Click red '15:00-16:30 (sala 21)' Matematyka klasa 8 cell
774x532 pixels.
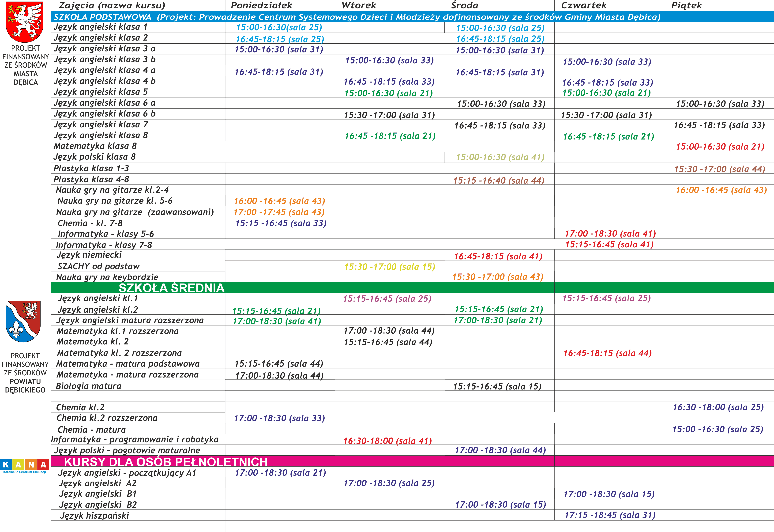(720, 147)
